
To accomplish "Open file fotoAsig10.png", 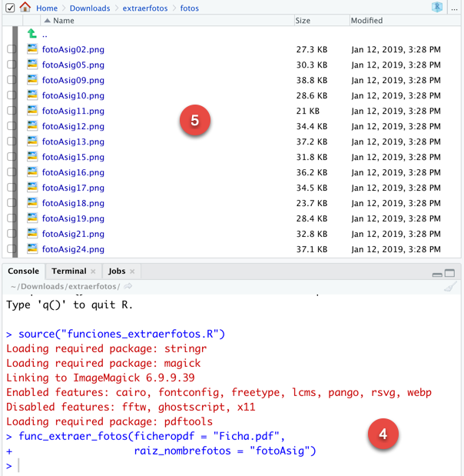I will click(73, 95).
